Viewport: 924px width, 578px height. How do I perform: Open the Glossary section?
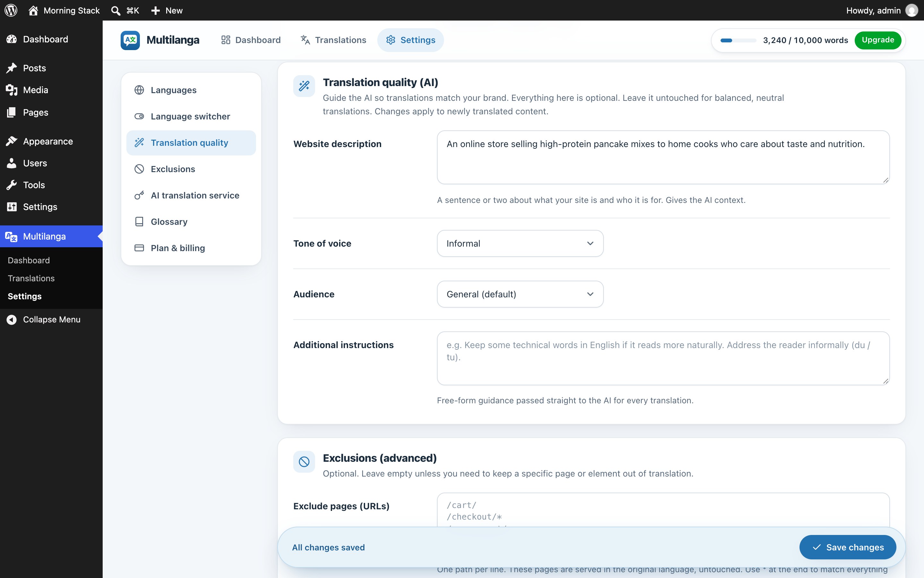point(191,222)
